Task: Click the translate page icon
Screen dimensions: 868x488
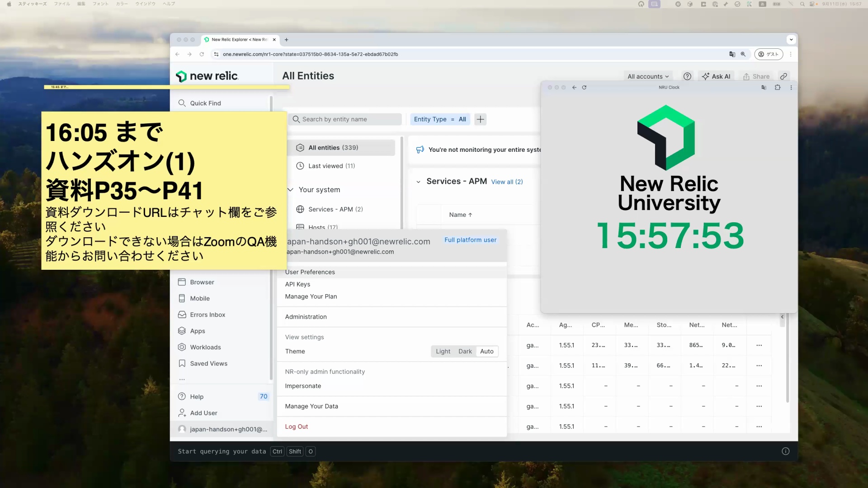Action: click(732, 54)
